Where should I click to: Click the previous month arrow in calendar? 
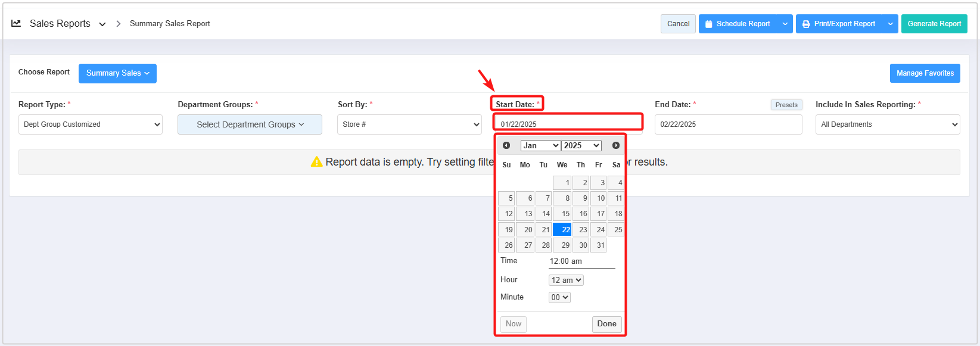(506, 145)
